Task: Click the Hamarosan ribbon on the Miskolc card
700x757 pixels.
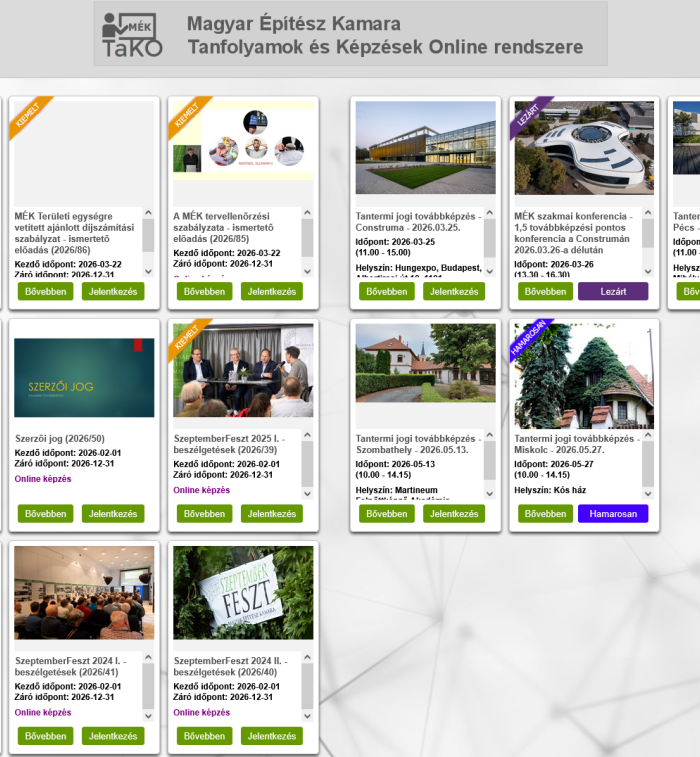Action: click(530, 339)
